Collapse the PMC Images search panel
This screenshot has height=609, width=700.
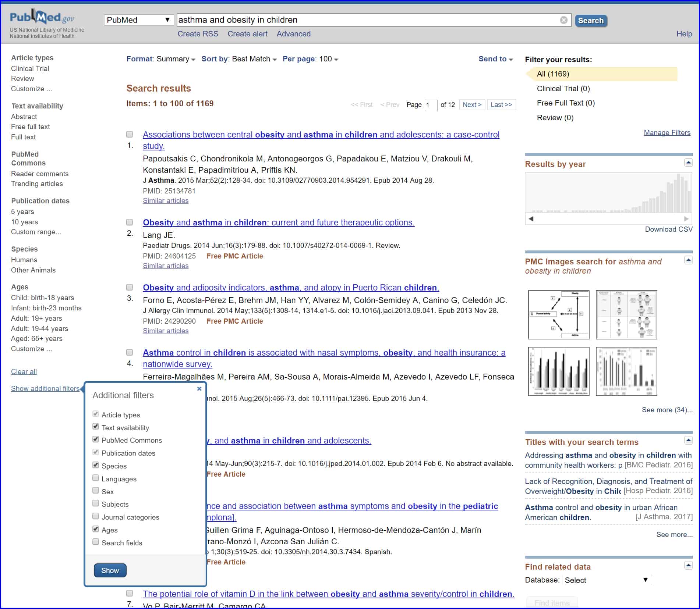pyautogui.click(x=688, y=260)
